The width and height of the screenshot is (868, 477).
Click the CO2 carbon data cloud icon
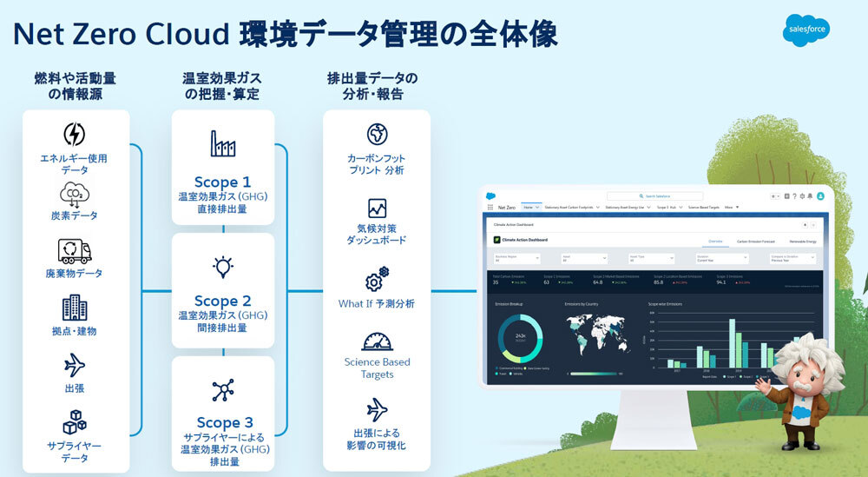click(x=74, y=194)
